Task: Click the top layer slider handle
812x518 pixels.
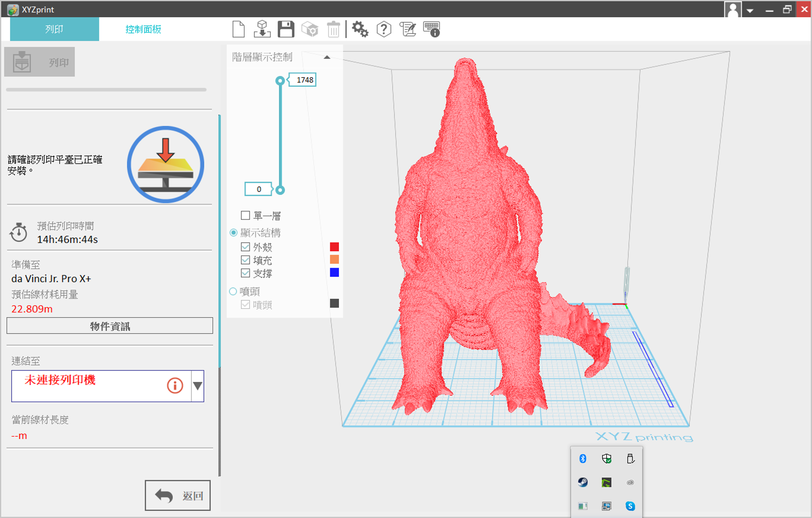Action: pos(280,81)
